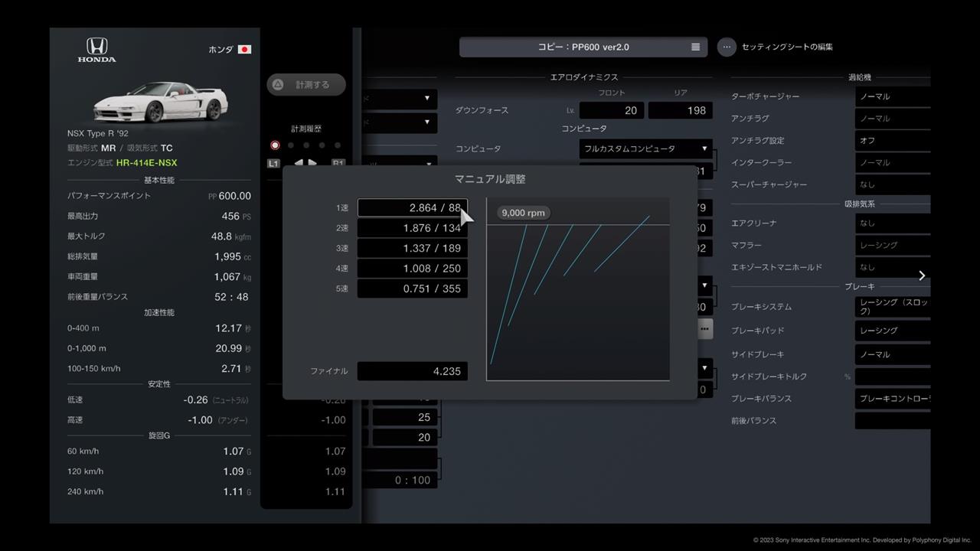This screenshot has height=551, width=980.
Task: Click 最大トルク 48.8 kgfm value
Action: coord(230,236)
